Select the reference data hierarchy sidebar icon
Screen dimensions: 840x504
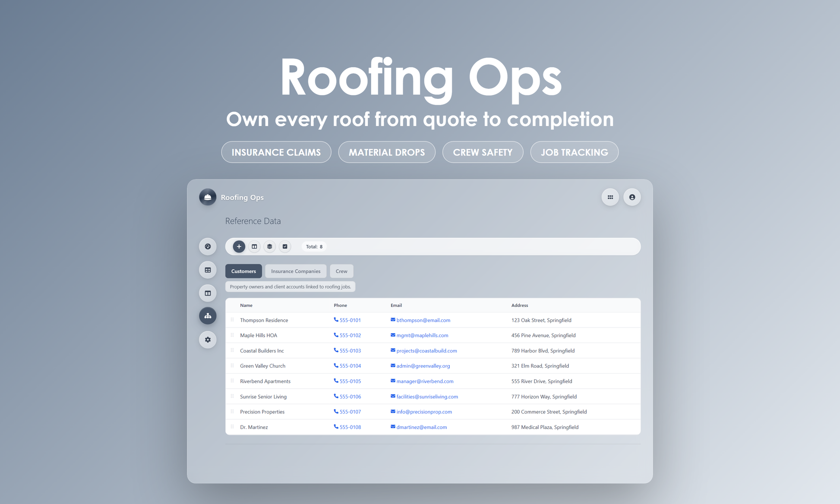[208, 316]
